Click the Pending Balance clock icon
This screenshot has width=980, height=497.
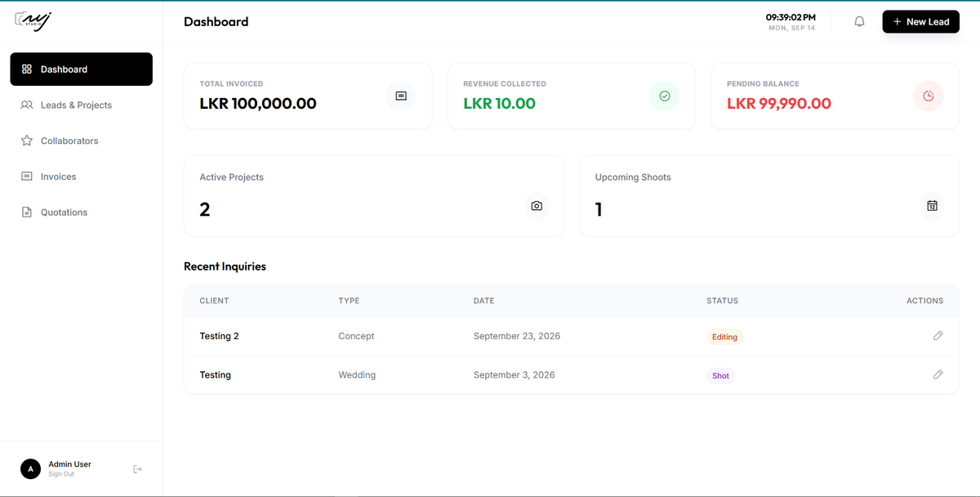tap(929, 96)
